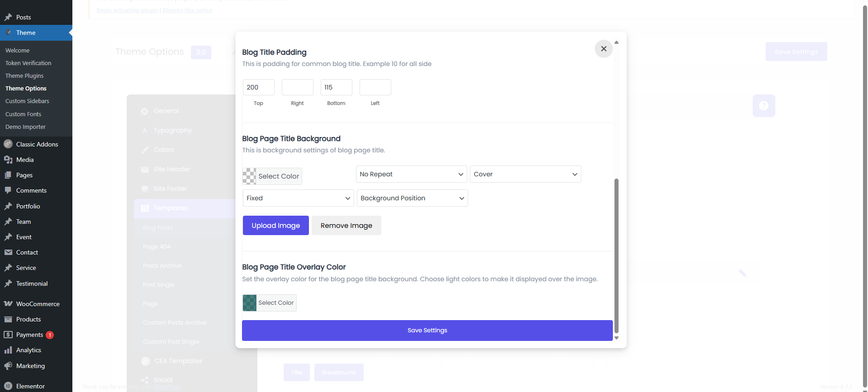This screenshot has height=392, width=868.
Task: Open the Fixed attachment dropdown
Action: coord(299,198)
